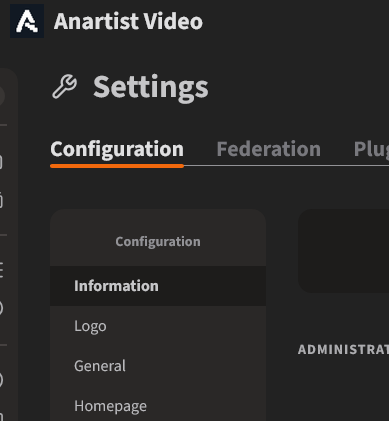Click the orange active-tab underline indicator

[x=117, y=166]
